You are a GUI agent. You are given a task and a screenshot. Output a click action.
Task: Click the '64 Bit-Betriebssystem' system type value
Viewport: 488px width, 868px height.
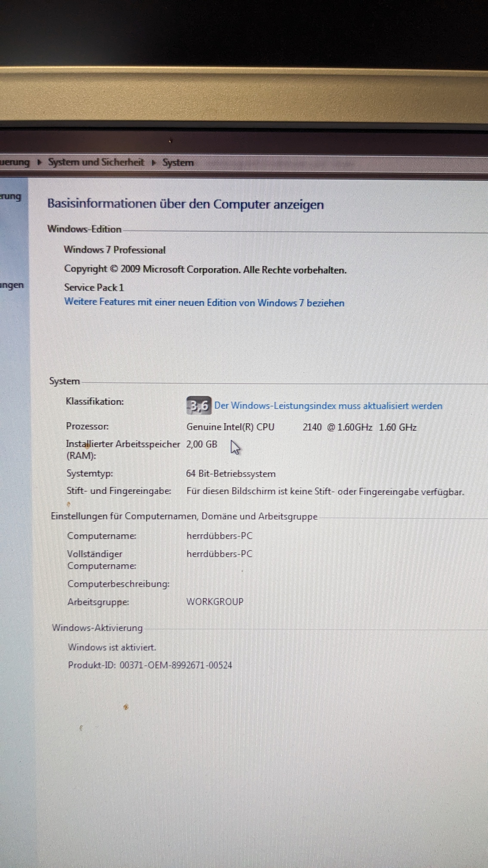231,473
